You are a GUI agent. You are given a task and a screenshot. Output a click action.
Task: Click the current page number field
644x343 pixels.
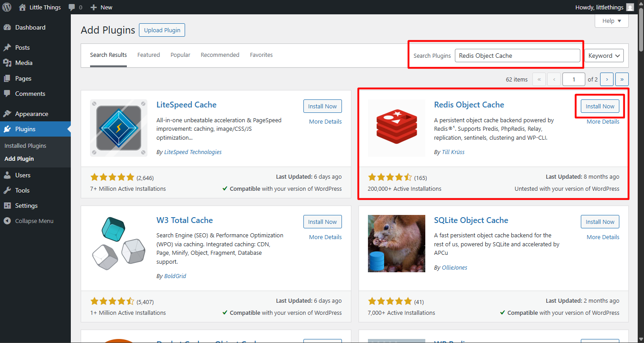(573, 79)
